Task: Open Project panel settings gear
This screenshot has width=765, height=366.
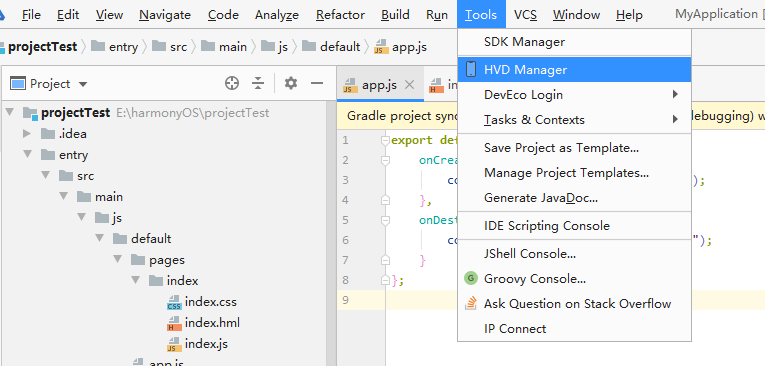Action: pos(291,83)
